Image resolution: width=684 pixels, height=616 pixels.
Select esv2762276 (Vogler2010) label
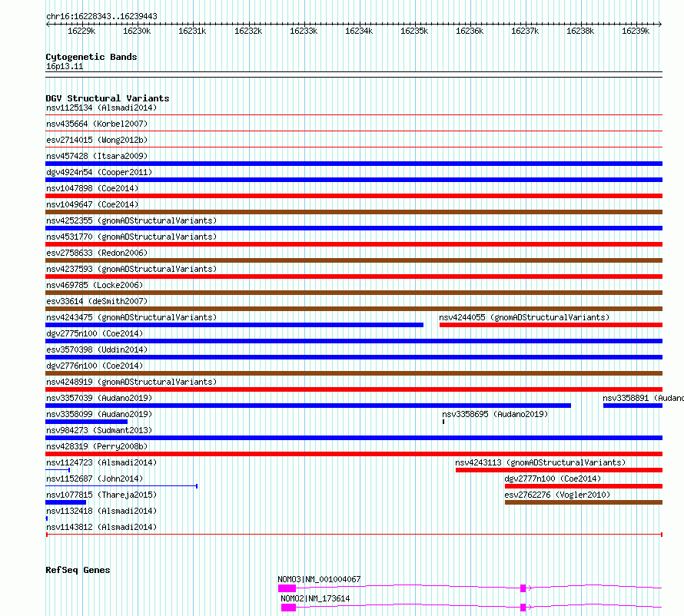(x=557, y=495)
